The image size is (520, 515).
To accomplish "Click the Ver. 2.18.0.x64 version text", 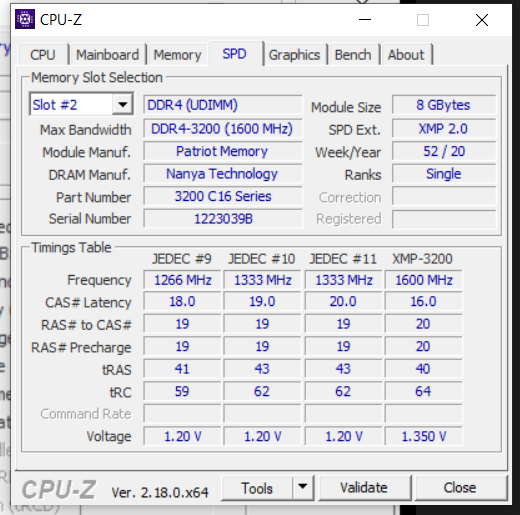I will pos(160,492).
